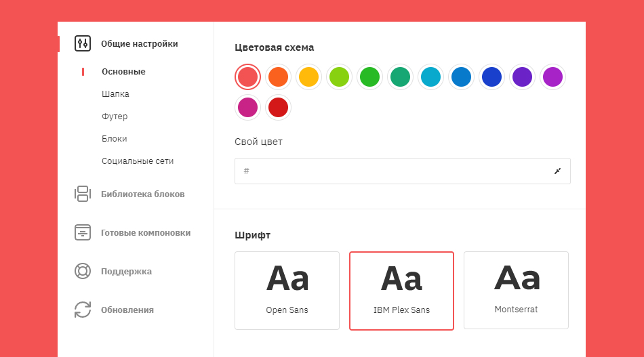
Task: Click the General settings sliders icon
Action: [83, 44]
